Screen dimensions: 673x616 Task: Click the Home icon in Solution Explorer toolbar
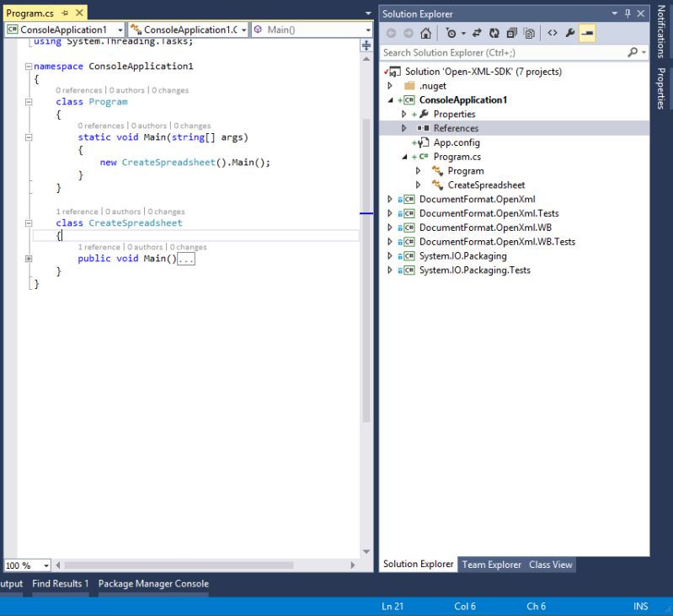click(x=425, y=33)
